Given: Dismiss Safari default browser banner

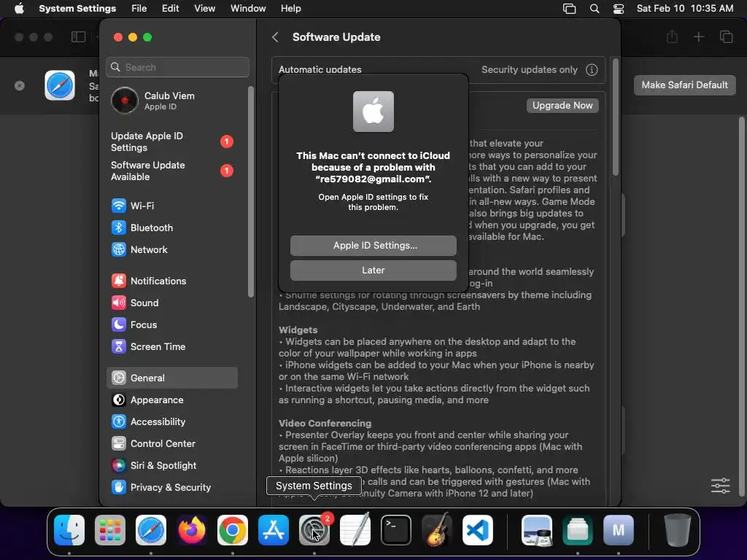Looking at the screenshot, I should click(20, 86).
